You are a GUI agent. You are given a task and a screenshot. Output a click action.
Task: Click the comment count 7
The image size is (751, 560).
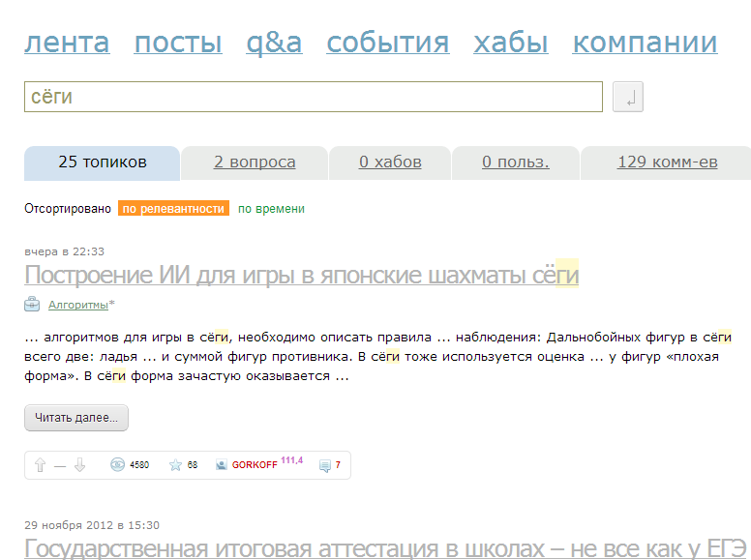pos(338,465)
